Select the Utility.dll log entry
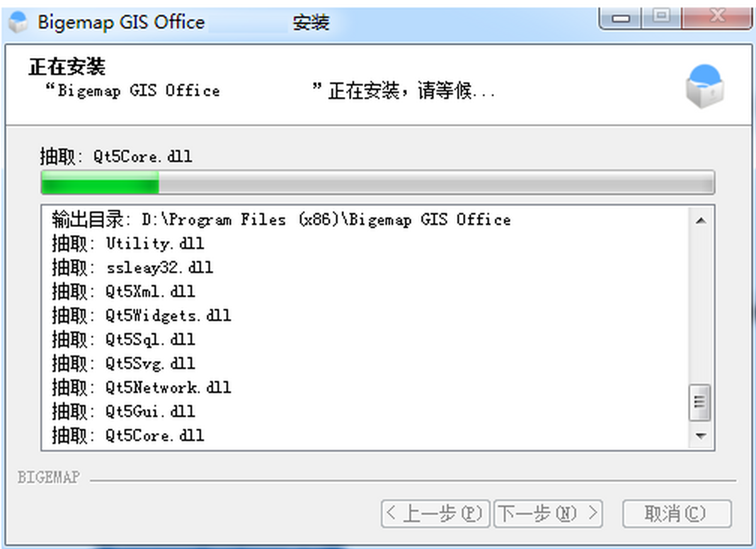 (128, 243)
